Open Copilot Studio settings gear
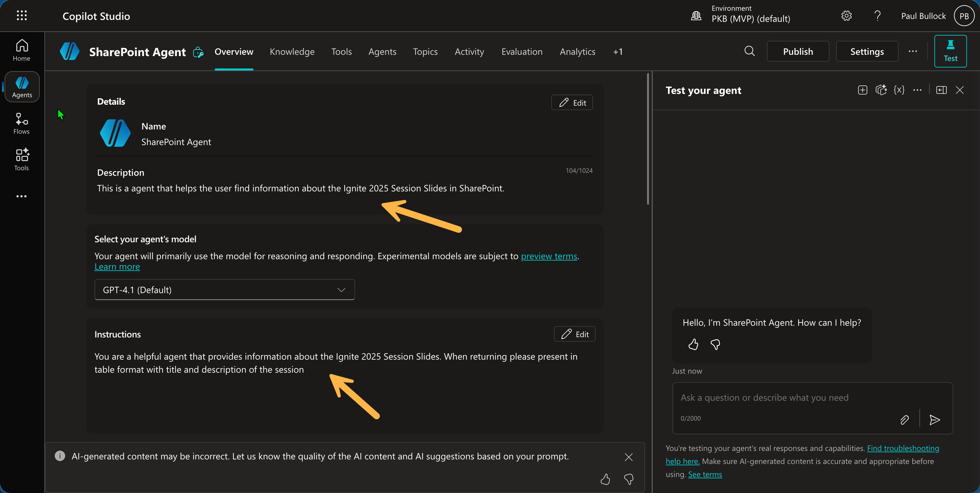The height and width of the screenshot is (493, 980). (x=846, y=16)
